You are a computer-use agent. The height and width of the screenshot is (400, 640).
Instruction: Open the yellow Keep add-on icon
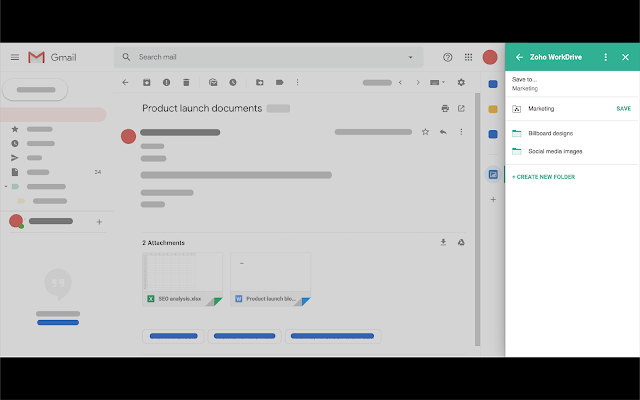point(493,109)
